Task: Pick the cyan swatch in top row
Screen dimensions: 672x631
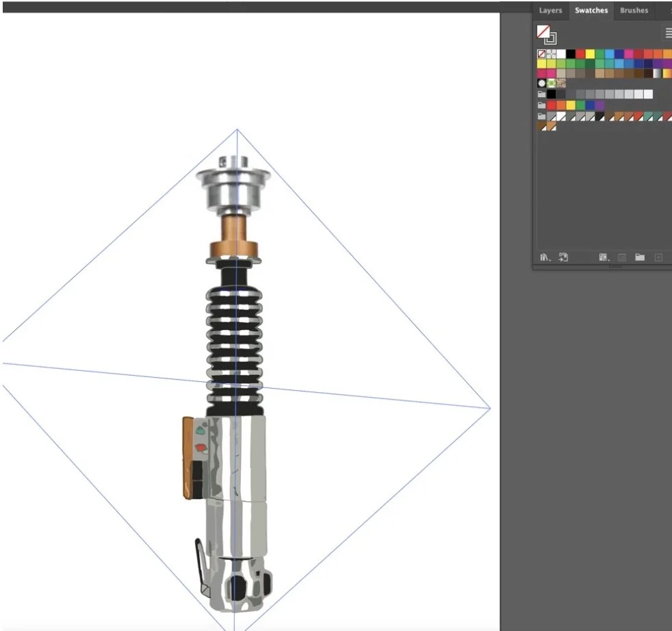Action: [610, 53]
